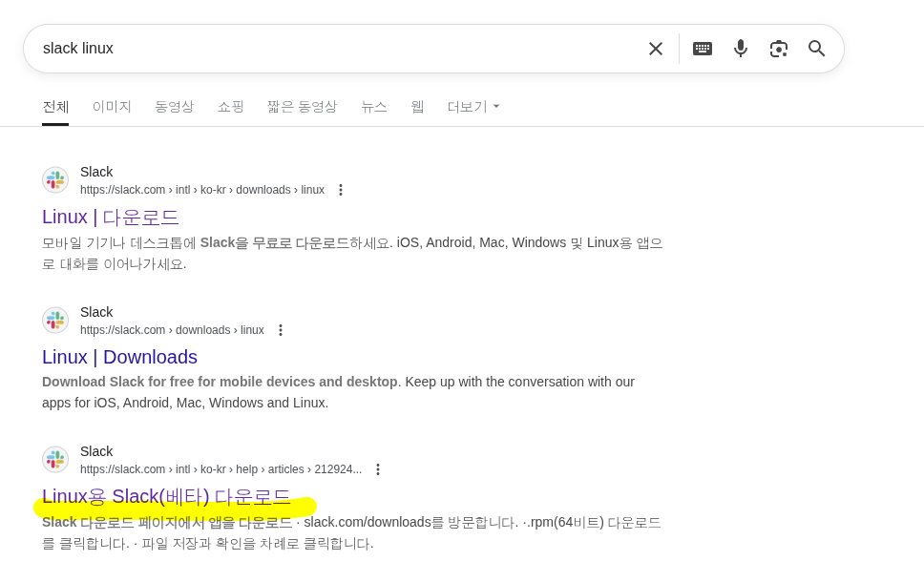Click Slack favicon beside help articles URL
This screenshot has width=924, height=582.
tap(55, 460)
